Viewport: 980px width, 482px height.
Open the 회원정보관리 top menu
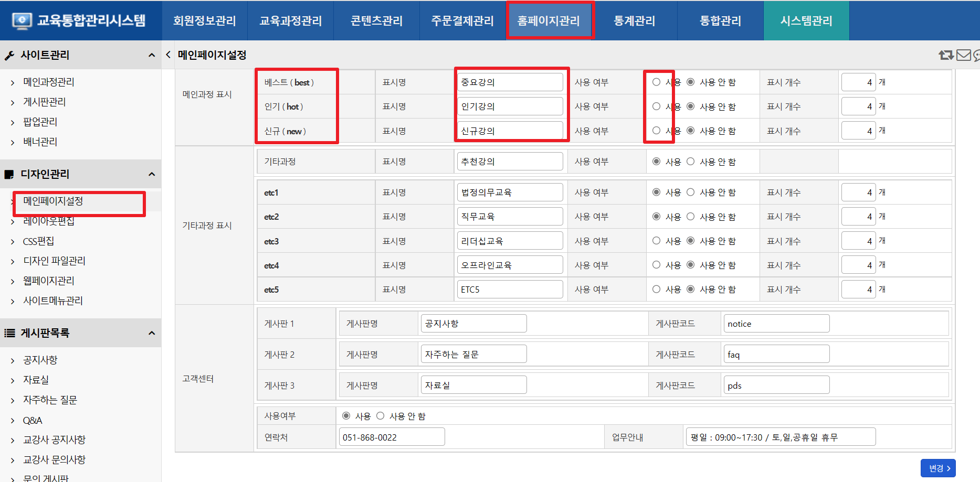pos(205,21)
